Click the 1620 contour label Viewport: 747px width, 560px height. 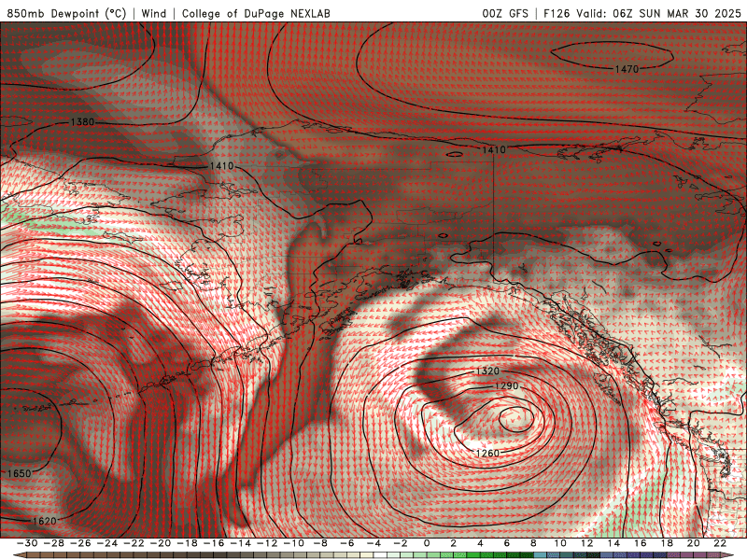44,521
